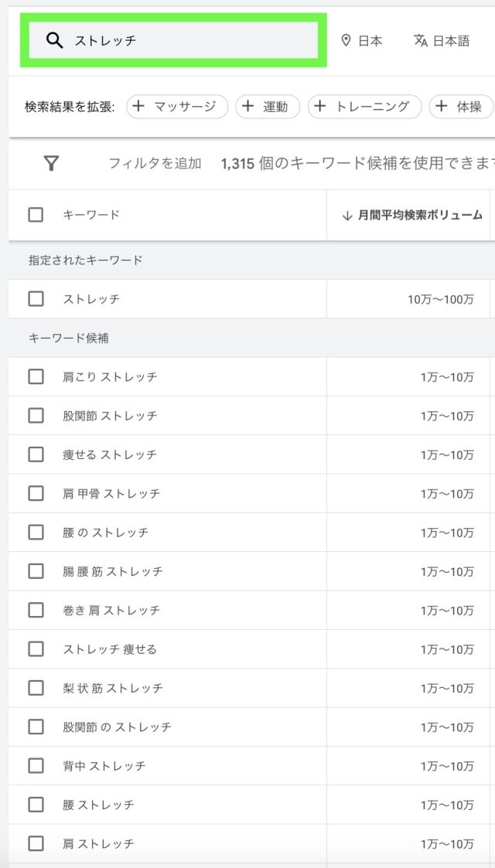Click the funnel filter icon
Viewport: 495px width, 868px height.
click(x=51, y=163)
